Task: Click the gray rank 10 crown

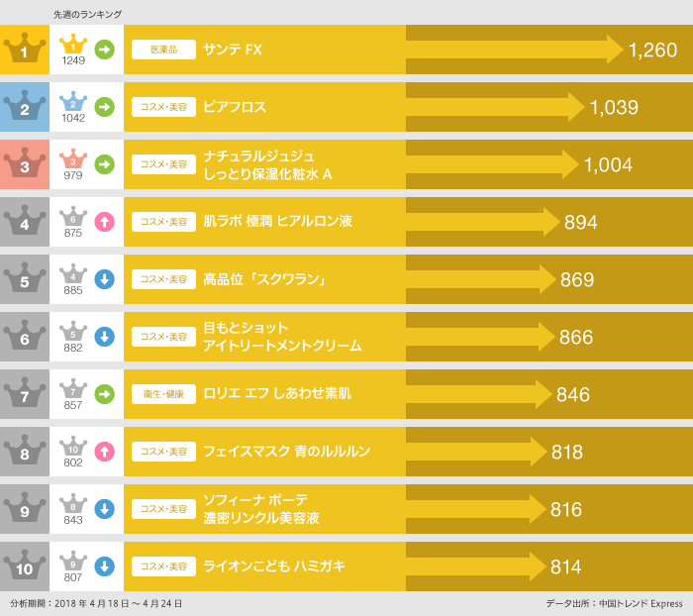Action: 25,566
